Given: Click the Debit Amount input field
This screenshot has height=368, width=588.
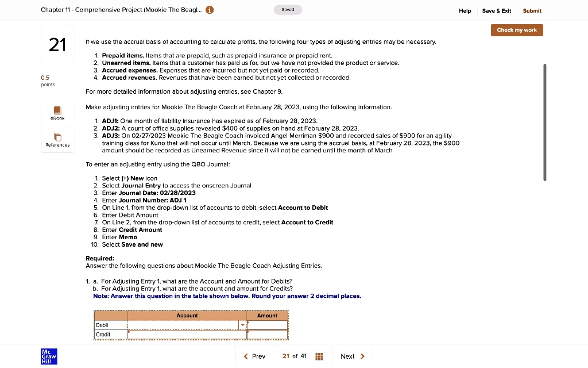Looking at the screenshot, I should (x=267, y=324).
